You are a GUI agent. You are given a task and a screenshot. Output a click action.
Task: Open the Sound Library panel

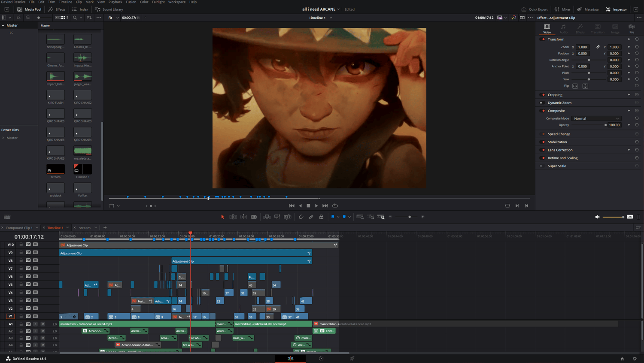click(x=109, y=9)
